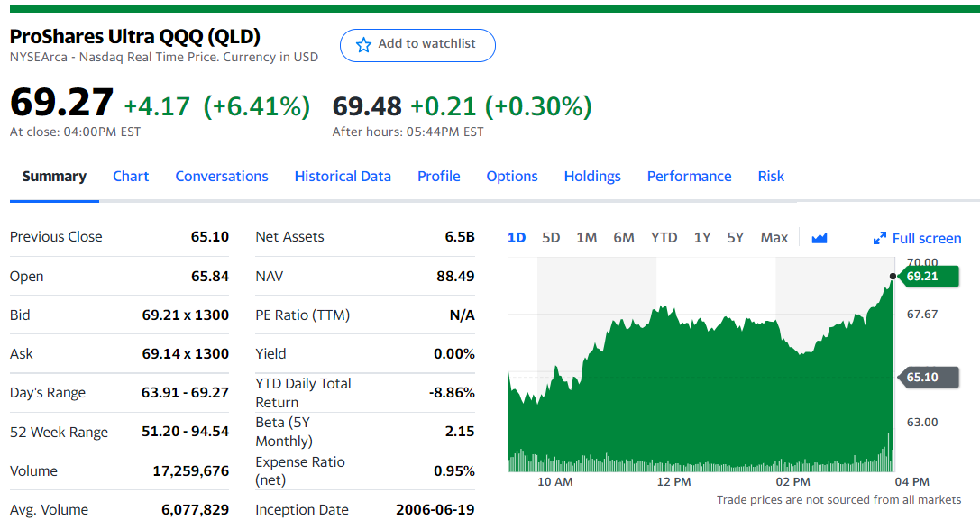Click the star icon in Add to watchlist
The image size is (980, 529).
(x=363, y=45)
